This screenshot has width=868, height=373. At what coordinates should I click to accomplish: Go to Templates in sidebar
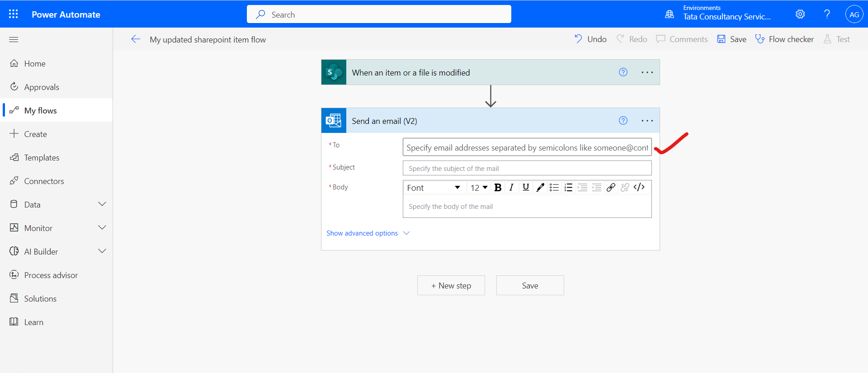(x=42, y=158)
